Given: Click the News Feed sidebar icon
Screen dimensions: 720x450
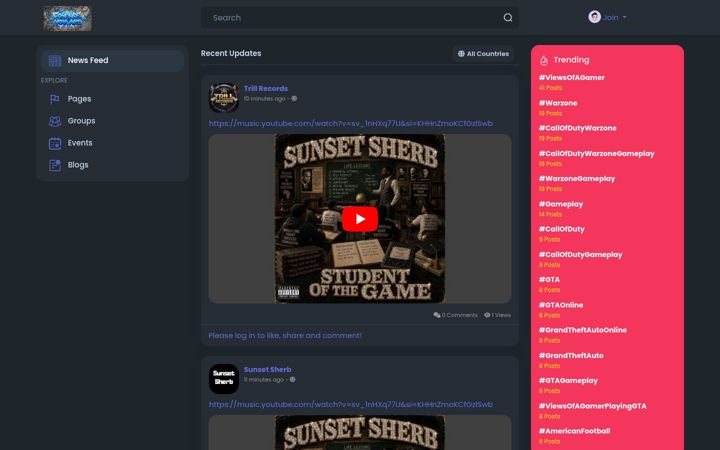Looking at the screenshot, I should pos(55,61).
